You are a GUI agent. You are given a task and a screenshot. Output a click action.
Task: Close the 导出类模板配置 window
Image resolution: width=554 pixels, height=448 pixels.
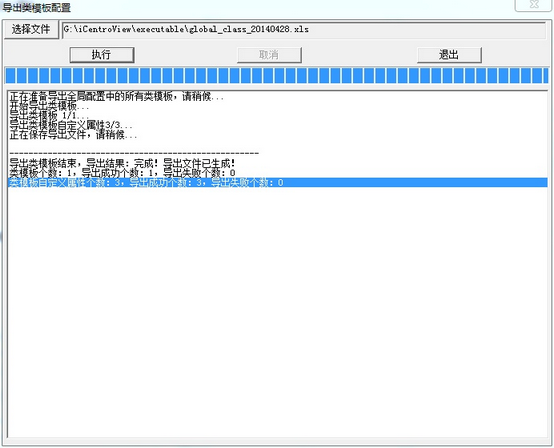pos(534,5)
